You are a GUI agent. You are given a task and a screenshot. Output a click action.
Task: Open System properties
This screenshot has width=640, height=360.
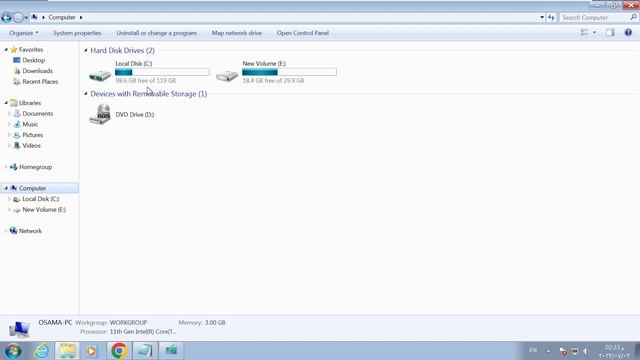pos(77,33)
